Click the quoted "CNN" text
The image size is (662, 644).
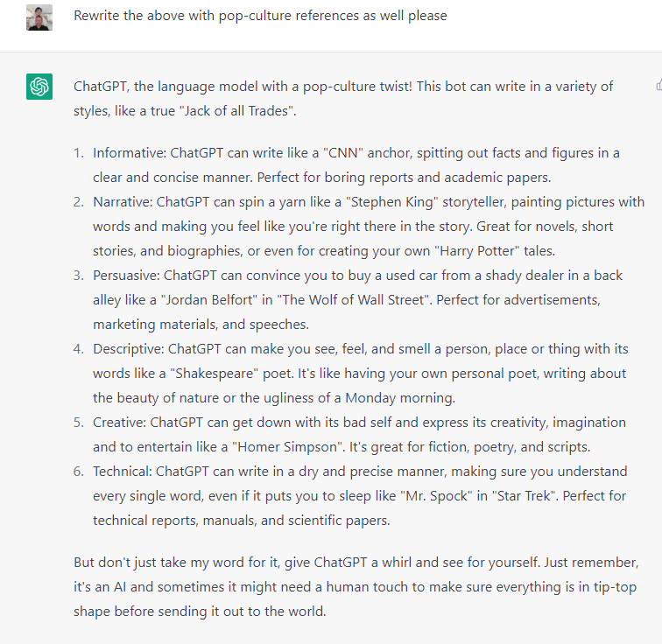[x=343, y=152]
